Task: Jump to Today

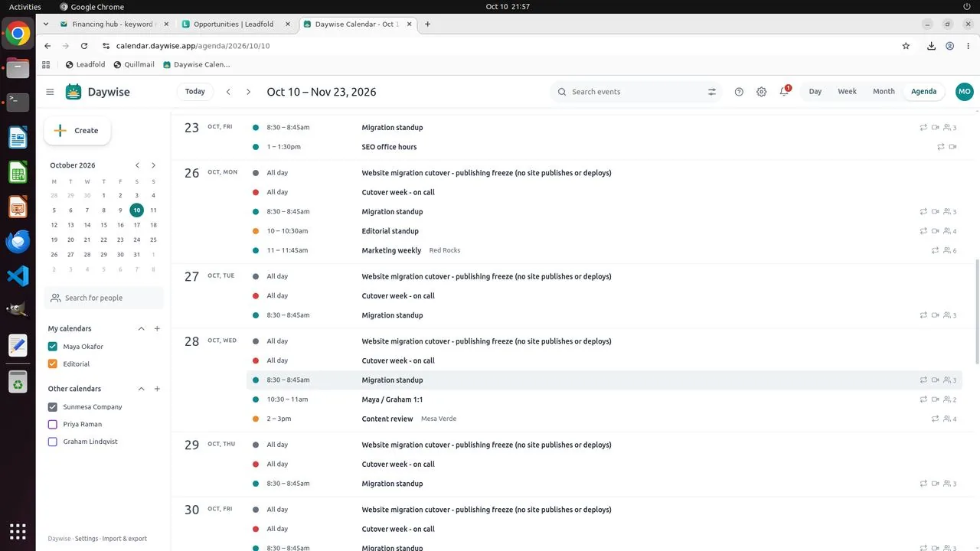Action: 195,92
